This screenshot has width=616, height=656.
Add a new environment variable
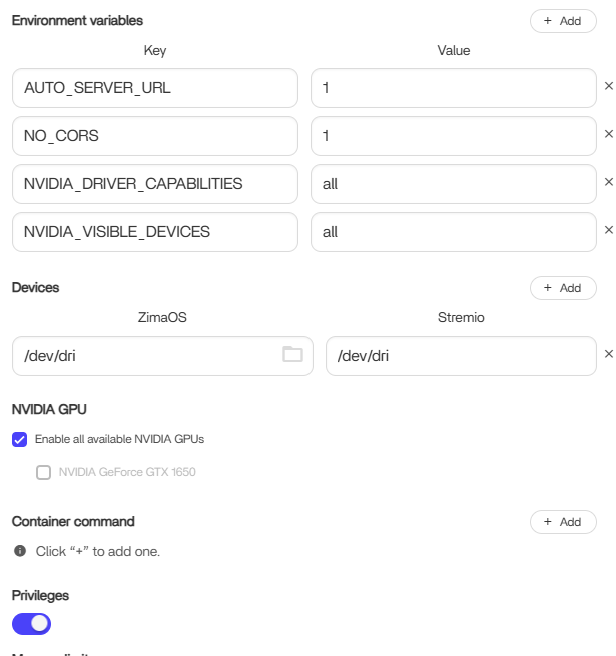click(563, 21)
